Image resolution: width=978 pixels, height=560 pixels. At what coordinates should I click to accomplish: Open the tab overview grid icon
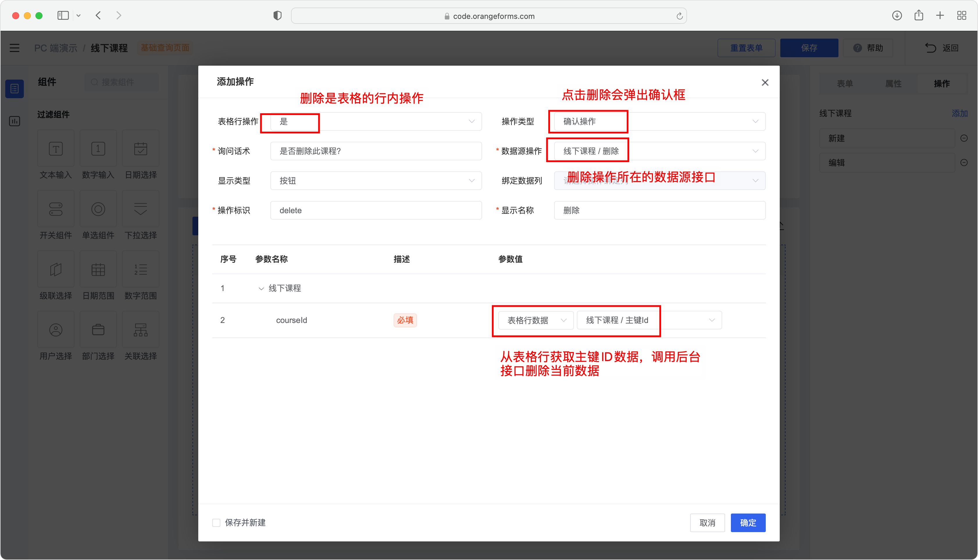961,15
